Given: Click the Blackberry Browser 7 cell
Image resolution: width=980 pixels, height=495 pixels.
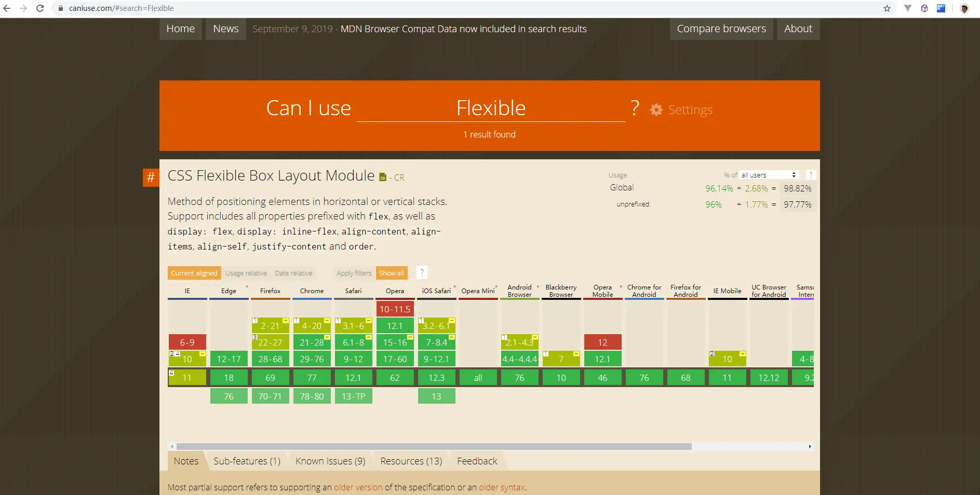Looking at the screenshot, I should [x=561, y=359].
